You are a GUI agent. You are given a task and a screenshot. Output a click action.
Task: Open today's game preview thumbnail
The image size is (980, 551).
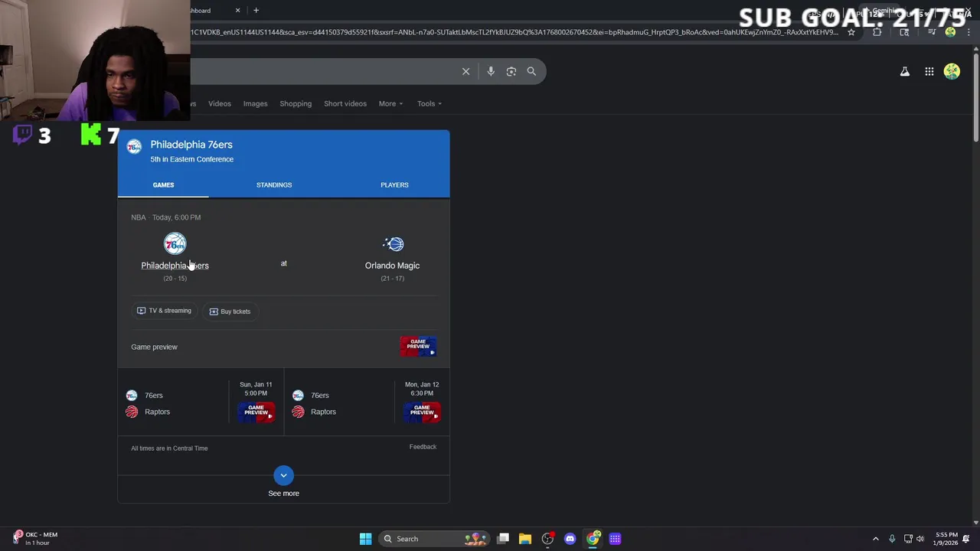point(418,347)
